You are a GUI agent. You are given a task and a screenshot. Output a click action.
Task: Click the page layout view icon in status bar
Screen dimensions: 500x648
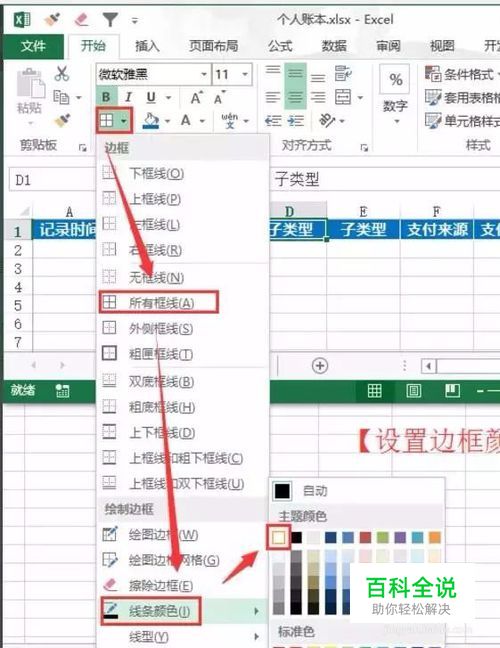(x=414, y=390)
